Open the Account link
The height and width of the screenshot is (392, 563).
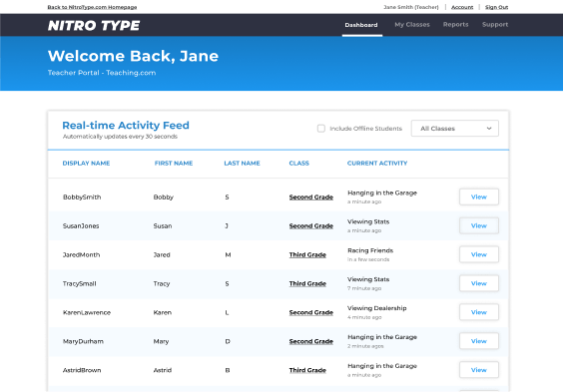[462, 7]
